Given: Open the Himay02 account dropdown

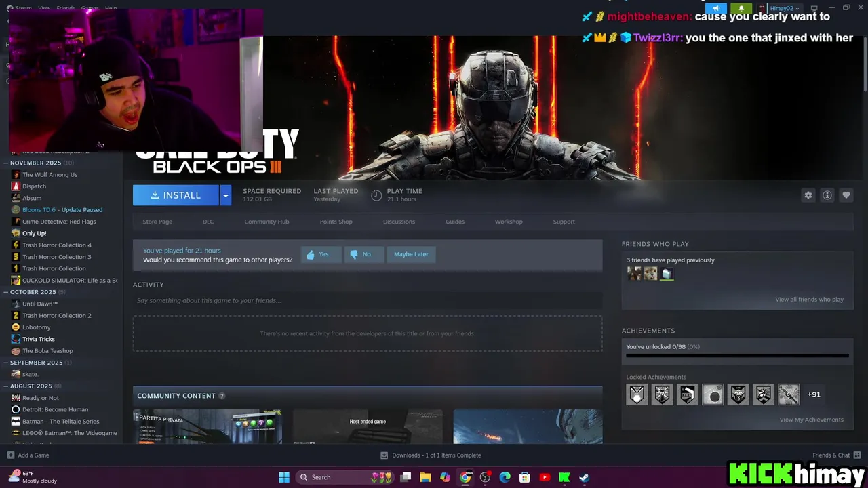Looking at the screenshot, I should [x=784, y=8].
